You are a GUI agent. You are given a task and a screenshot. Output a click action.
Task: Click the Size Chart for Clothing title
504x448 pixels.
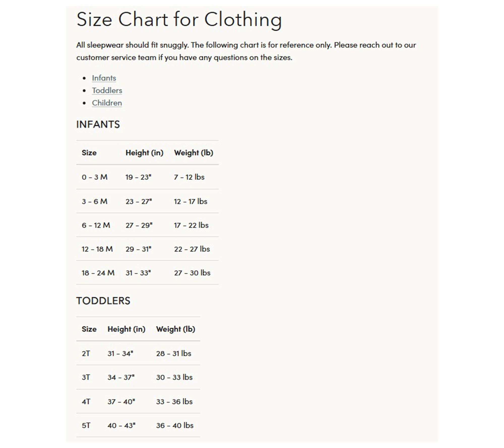[x=179, y=19]
